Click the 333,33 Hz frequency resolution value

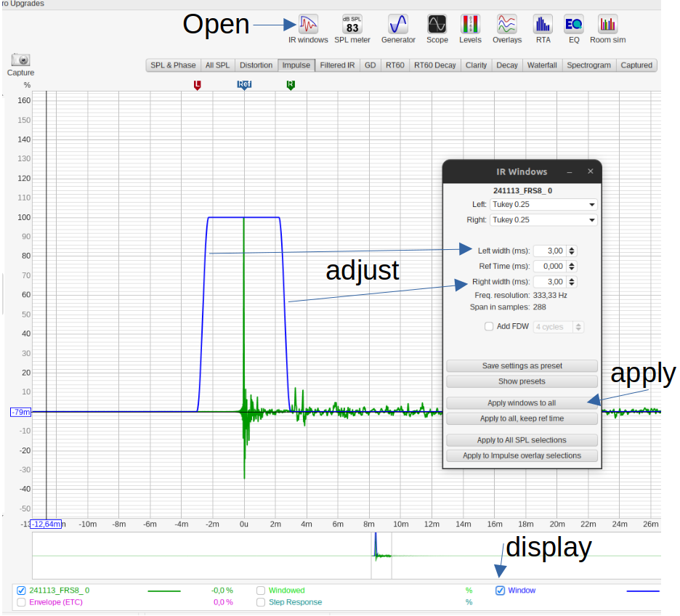coord(550,295)
